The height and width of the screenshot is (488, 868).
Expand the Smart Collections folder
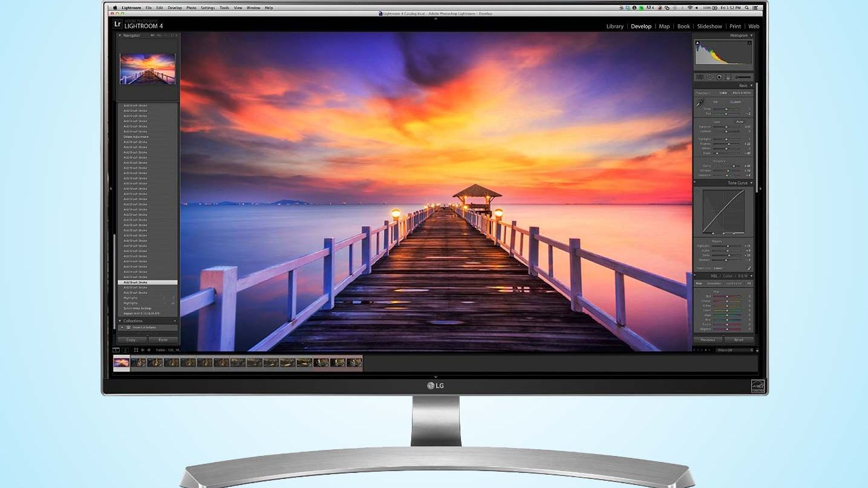122,328
